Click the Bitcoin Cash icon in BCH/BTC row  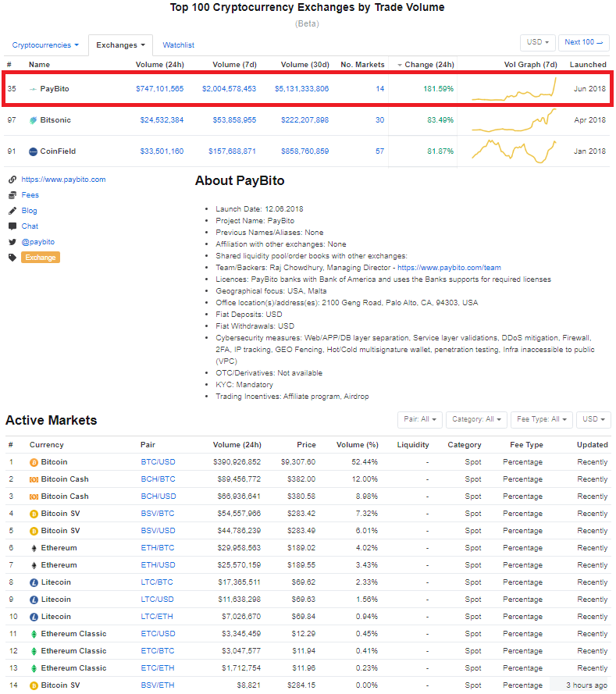(34, 479)
